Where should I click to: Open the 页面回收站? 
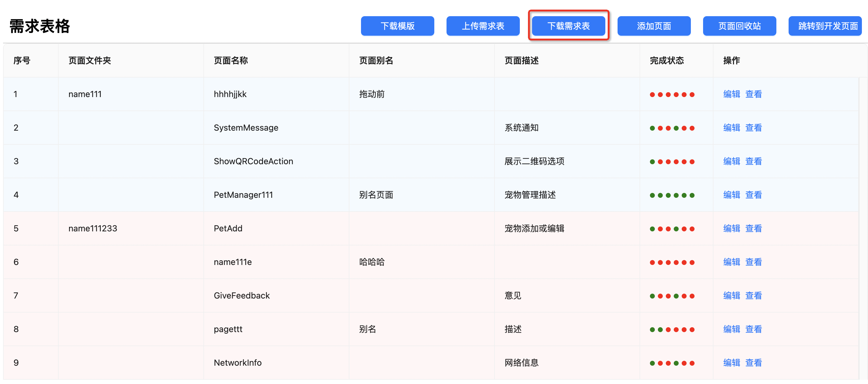[739, 26]
